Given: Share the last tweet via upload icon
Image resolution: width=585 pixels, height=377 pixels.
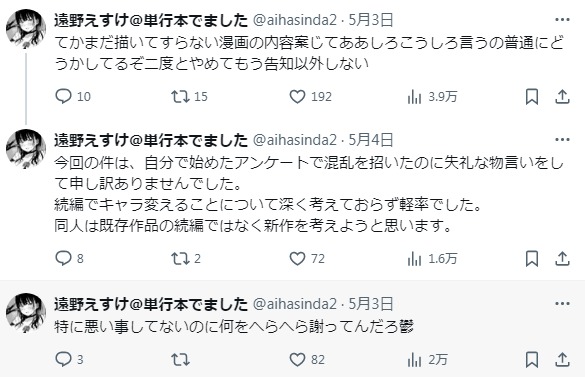Looking at the screenshot, I should 562,360.
